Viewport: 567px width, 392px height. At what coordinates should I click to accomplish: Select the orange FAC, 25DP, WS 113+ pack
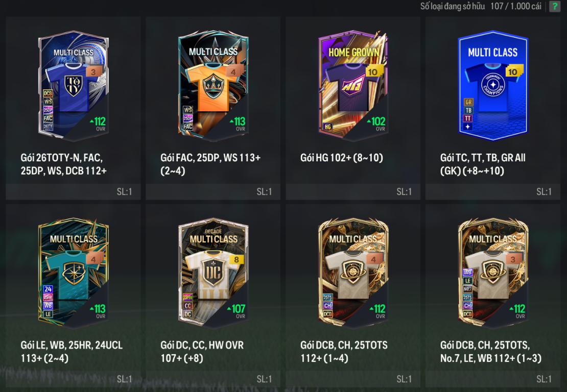tap(214, 86)
